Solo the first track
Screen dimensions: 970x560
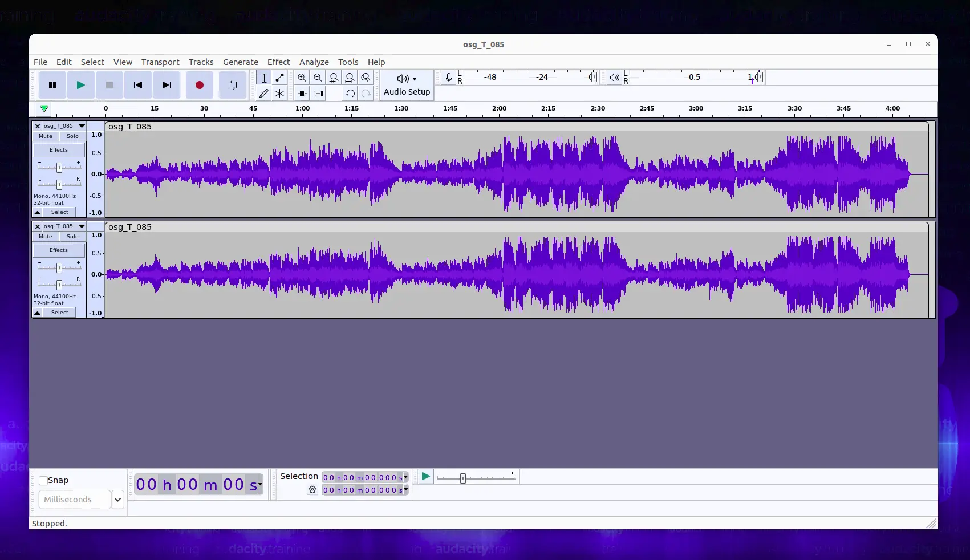[72, 136]
